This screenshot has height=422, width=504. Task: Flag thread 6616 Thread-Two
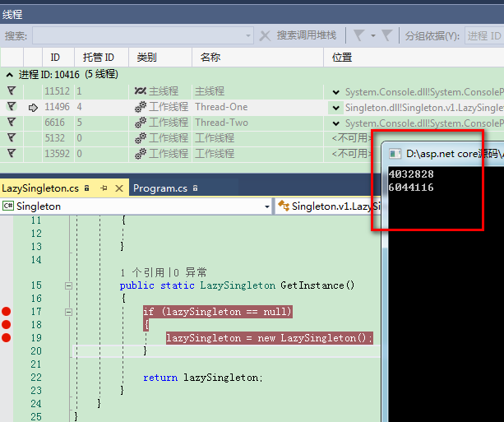tap(12, 123)
